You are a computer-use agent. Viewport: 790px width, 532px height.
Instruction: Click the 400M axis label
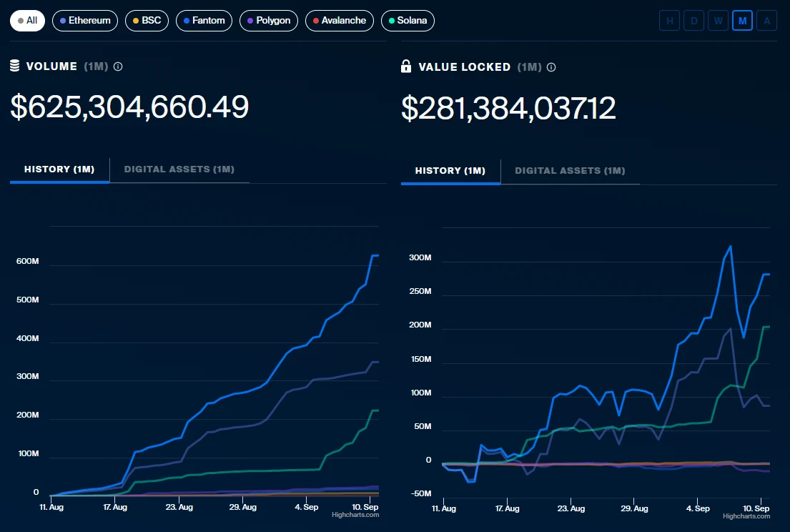tap(28, 338)
